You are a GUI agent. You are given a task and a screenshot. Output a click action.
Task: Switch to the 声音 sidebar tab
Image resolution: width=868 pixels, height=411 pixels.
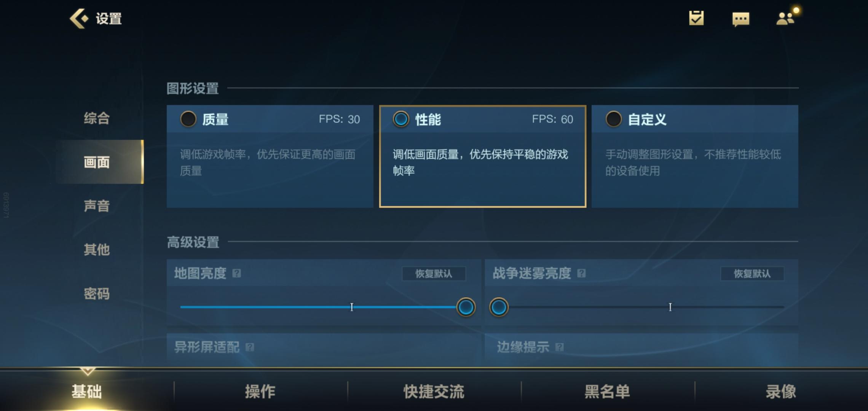(97, 206)
